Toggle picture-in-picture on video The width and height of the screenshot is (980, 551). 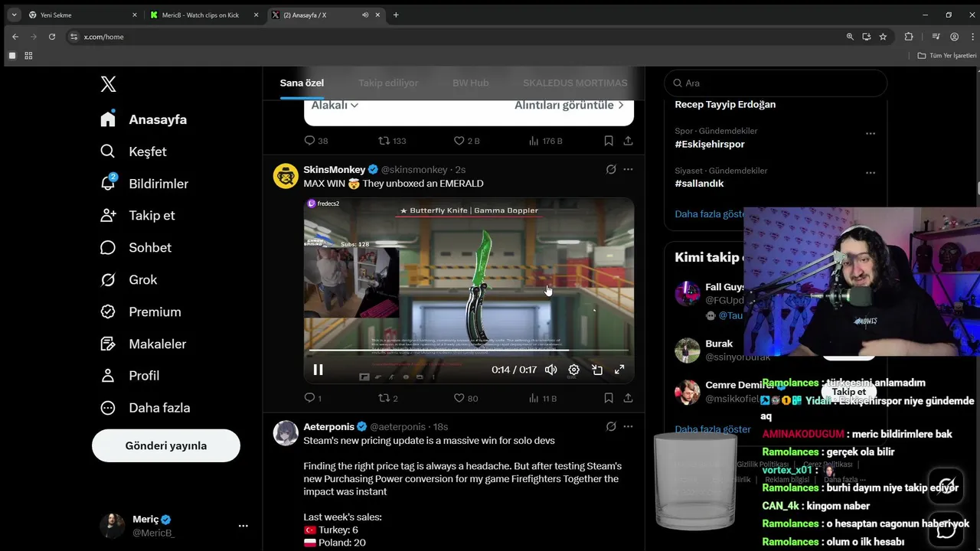tap(597, 370)
